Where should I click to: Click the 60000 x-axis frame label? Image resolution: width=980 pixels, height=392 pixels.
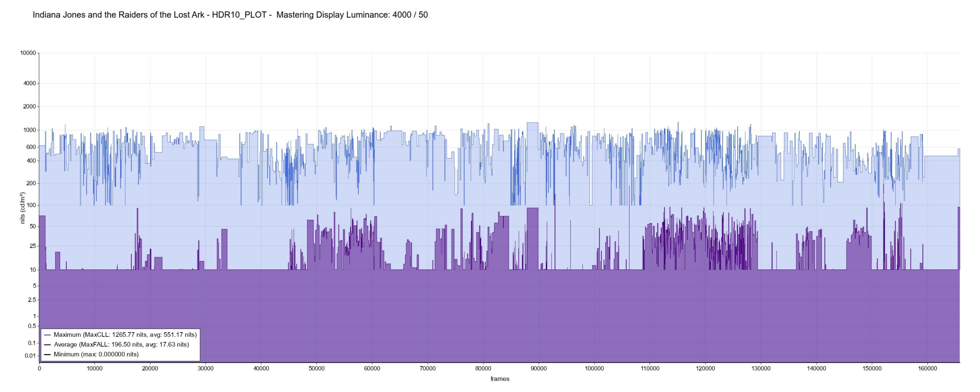(372, 369)
